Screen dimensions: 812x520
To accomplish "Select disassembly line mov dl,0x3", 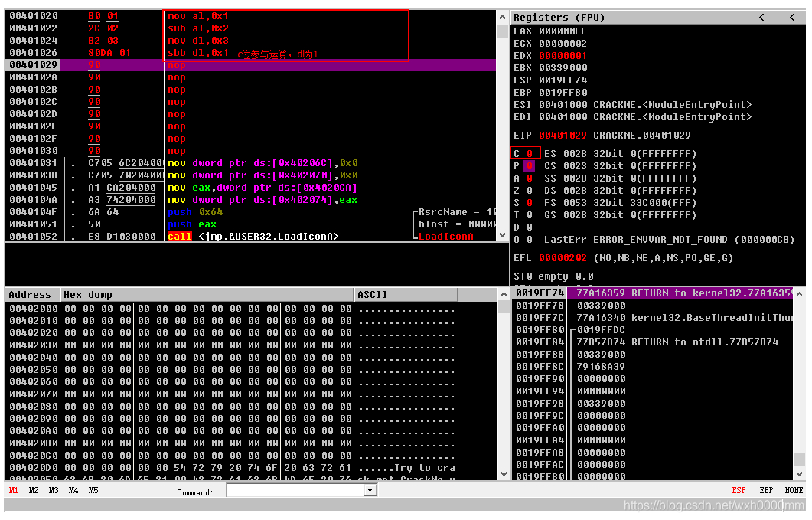I will coord(197,41).
